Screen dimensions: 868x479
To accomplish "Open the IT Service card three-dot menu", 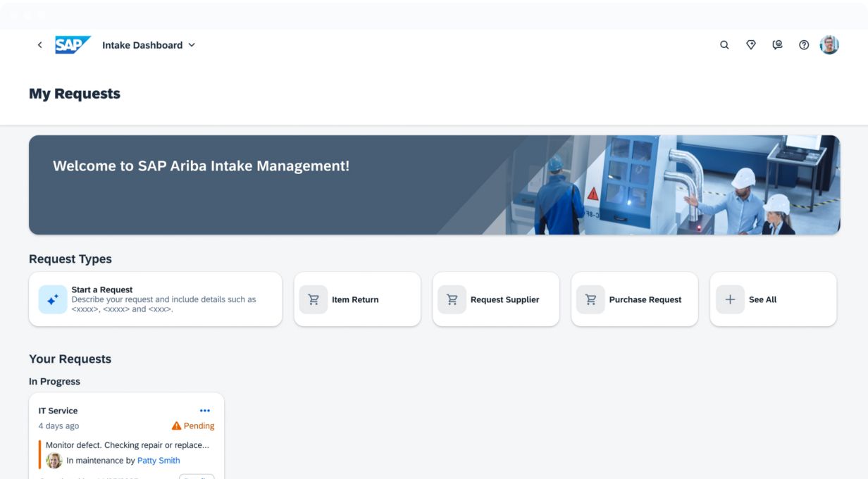I will point(205,411).
